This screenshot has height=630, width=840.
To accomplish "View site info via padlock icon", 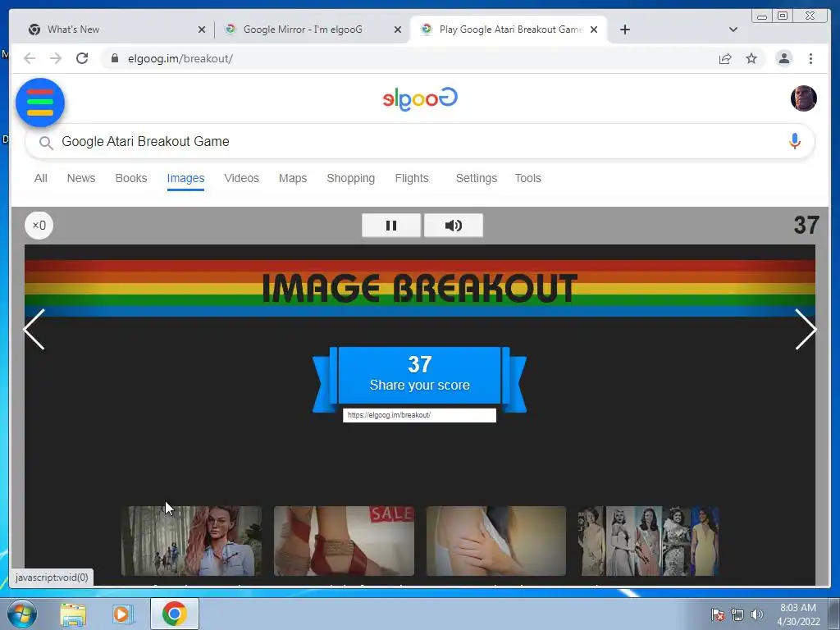I will pos(114,58).
